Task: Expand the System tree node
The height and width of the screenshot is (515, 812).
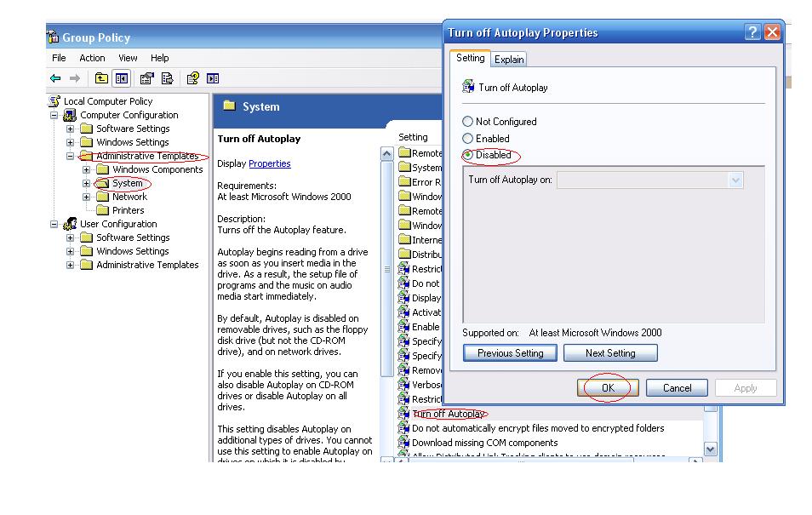Action: coord(87,183)
